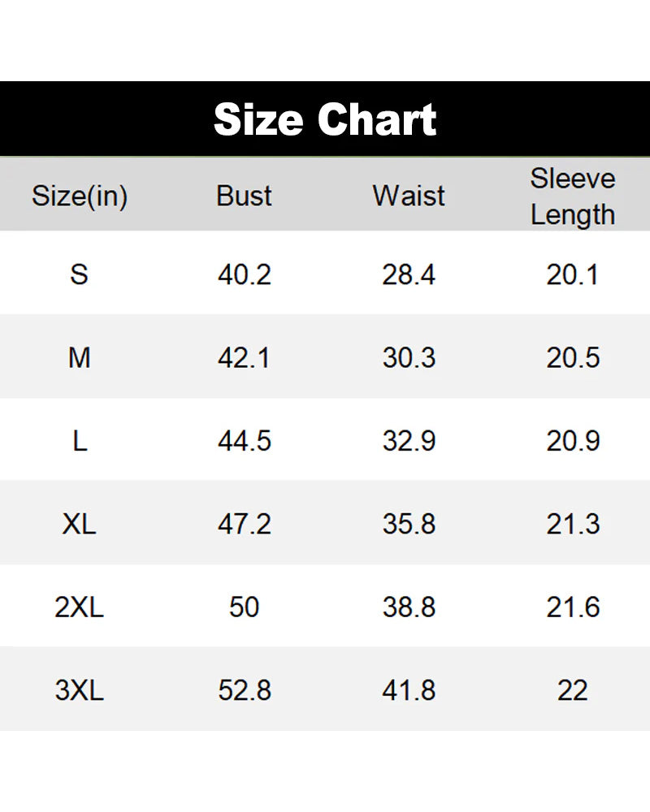Click the 38.8 waist value

point(409,607)
